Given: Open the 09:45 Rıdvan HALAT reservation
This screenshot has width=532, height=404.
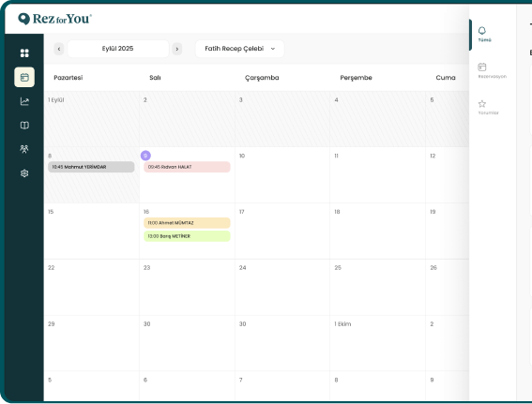Looking at the screenshot, I should tap(187, 167).
